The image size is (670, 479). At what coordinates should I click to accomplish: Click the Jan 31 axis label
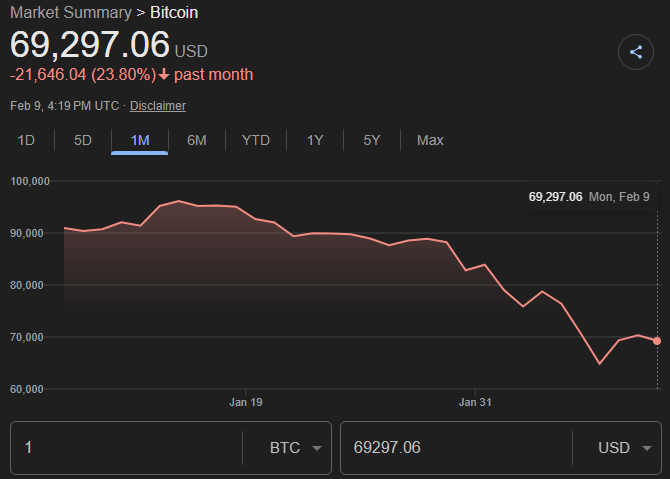click(x=475, y=402)
